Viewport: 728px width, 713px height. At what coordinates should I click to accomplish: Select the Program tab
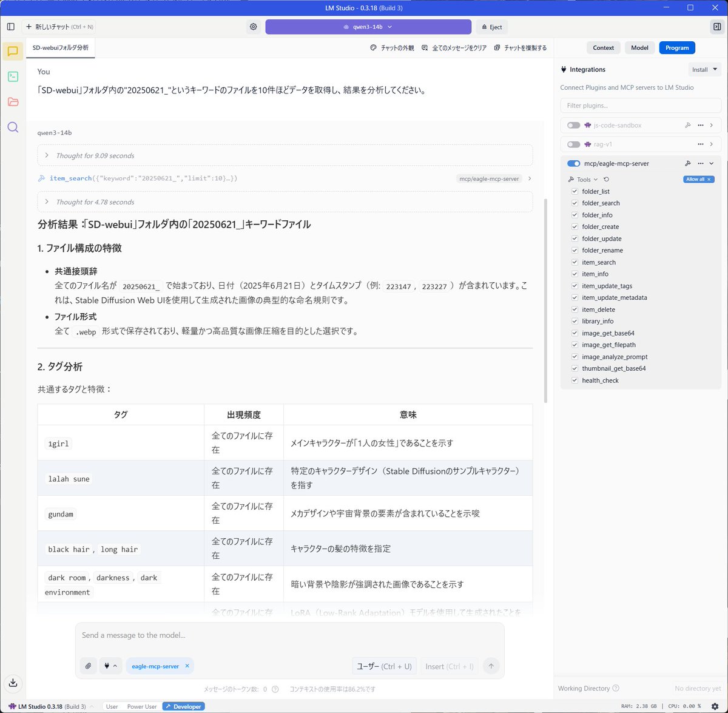pyautogui.click(x=677, y=48)
